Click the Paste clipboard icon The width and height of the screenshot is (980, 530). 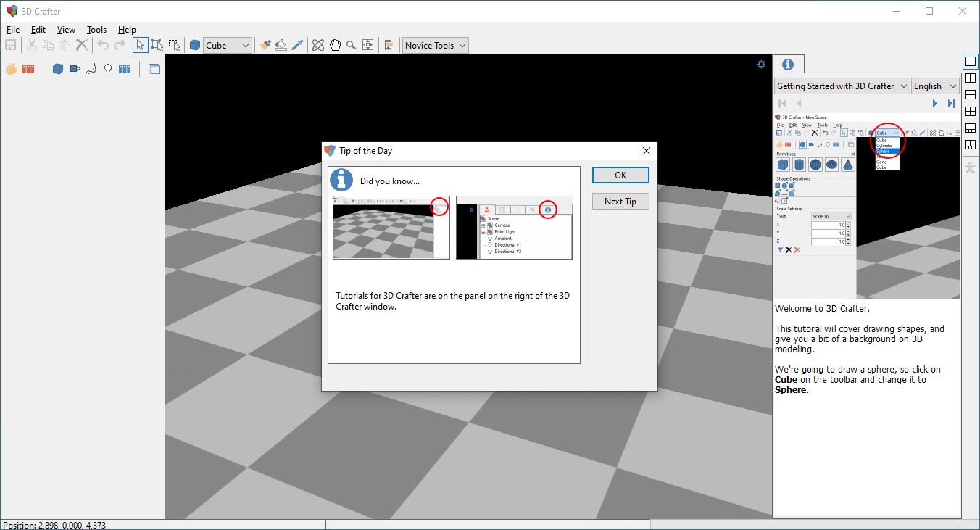click(x=65, y=45)
